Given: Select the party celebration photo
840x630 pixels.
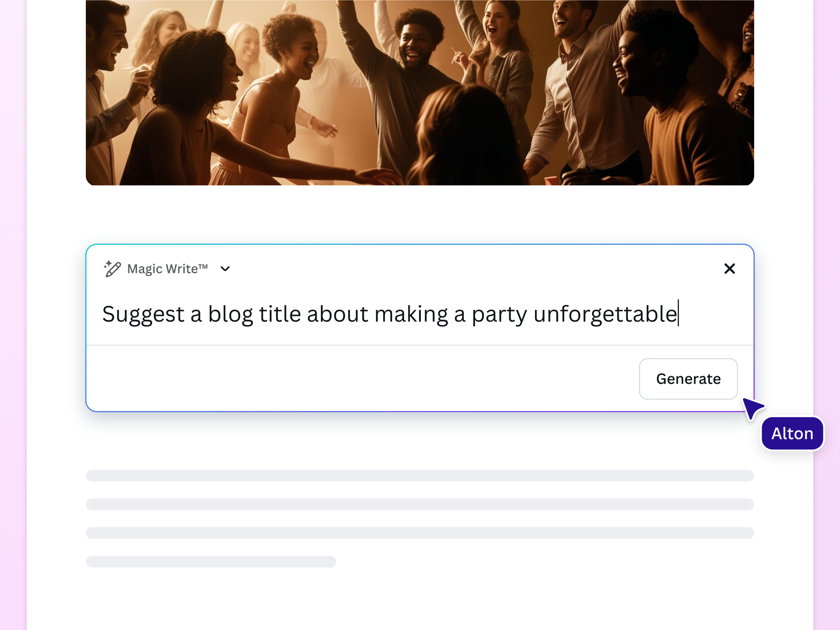Looking at the screenshot, I should 420,92.
